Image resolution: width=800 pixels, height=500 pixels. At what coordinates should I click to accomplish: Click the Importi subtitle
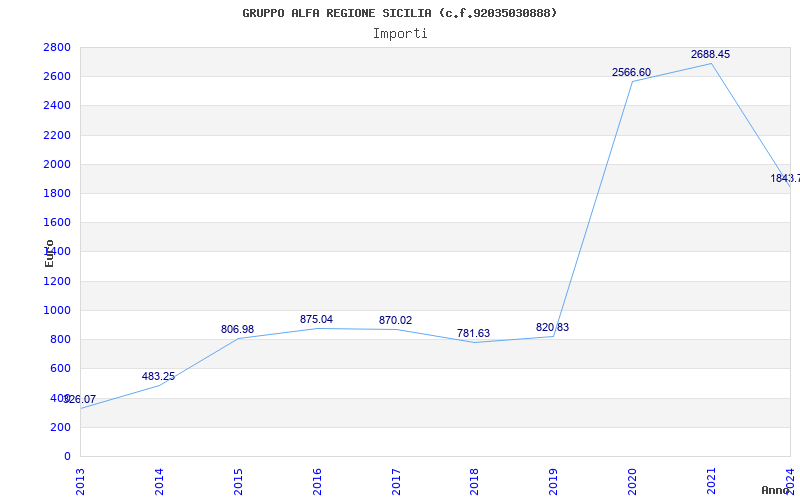tap(400, 34)
